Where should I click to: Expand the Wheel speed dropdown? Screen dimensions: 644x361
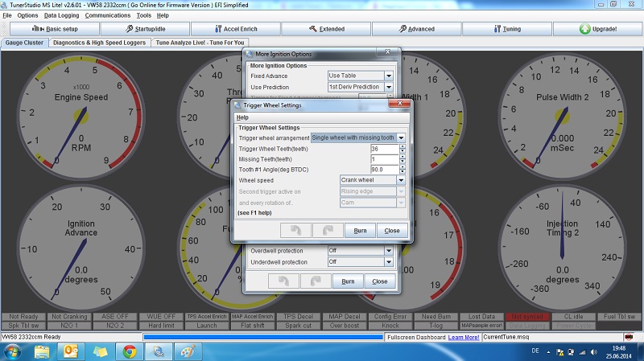click(402, 180)
